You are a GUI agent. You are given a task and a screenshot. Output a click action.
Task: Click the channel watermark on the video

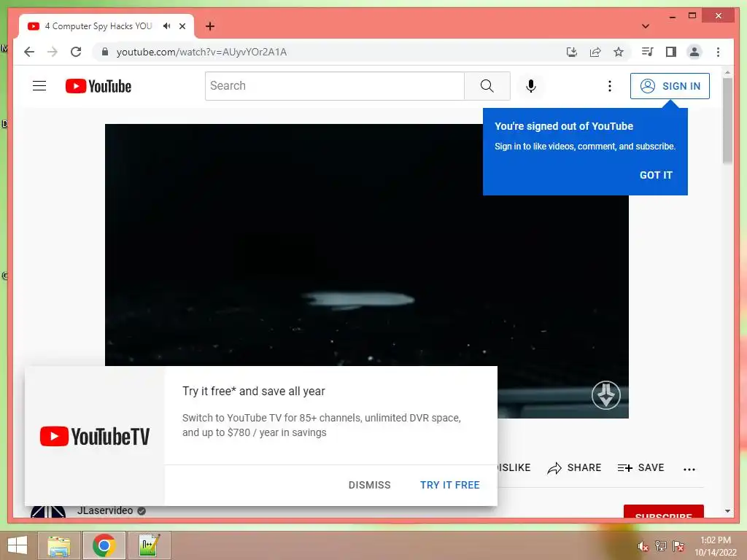pyautogui.click(x=606, y=394)
